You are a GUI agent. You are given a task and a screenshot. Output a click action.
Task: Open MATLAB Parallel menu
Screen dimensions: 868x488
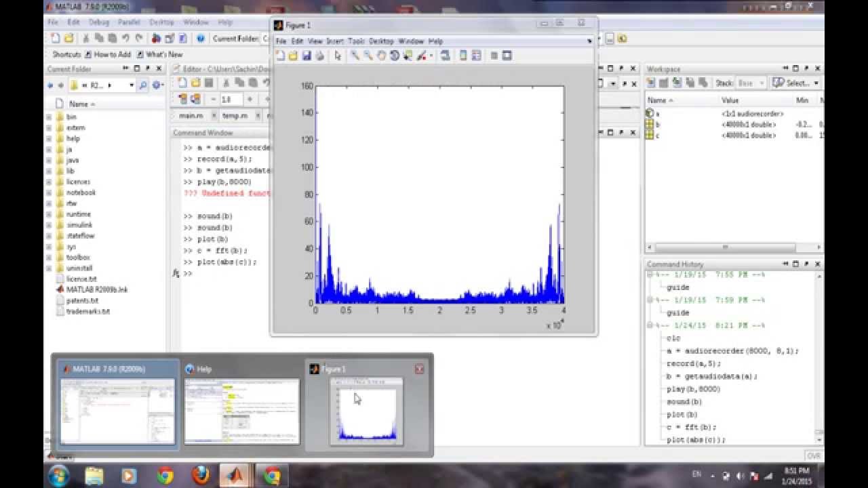point(129,22)
